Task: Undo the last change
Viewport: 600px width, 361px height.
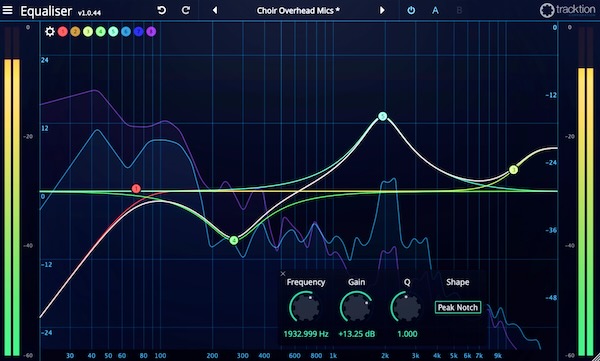Action: [x=162, y=10]
